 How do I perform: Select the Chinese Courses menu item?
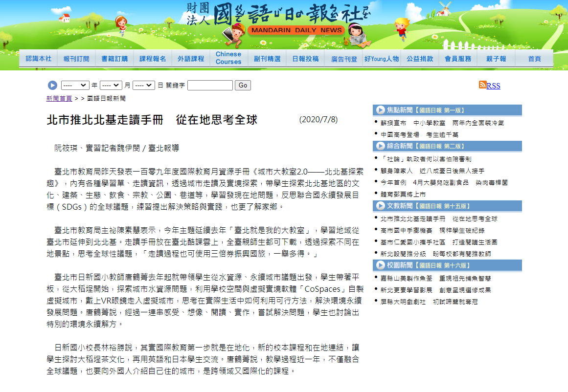point(228,57)
